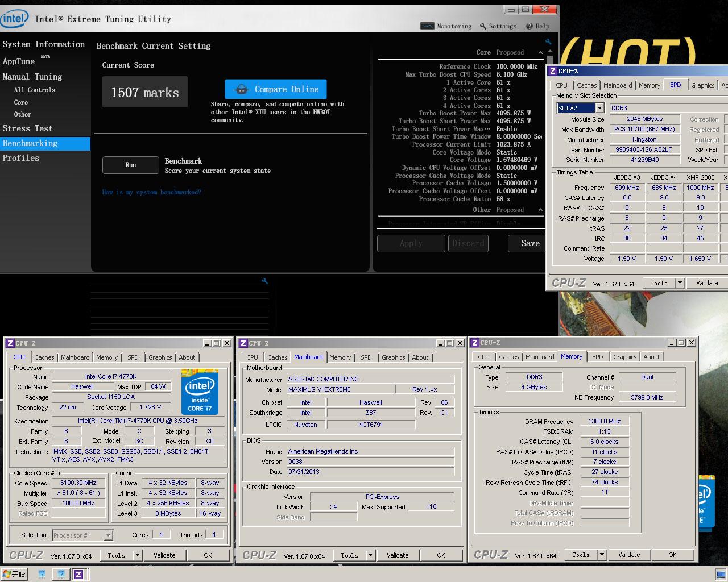The image size is (728, 582).
Task: Open Stress Test in XTU sidebar
Action: pos(27,128)
